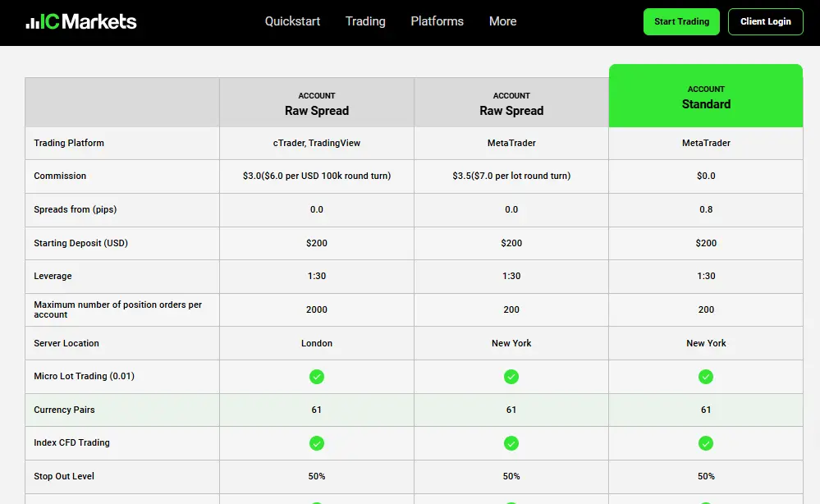Click '50%' stop out in cTrader column
Image resolution: width=820 pixels, height=504 pixels.
[x=317, y=476]
